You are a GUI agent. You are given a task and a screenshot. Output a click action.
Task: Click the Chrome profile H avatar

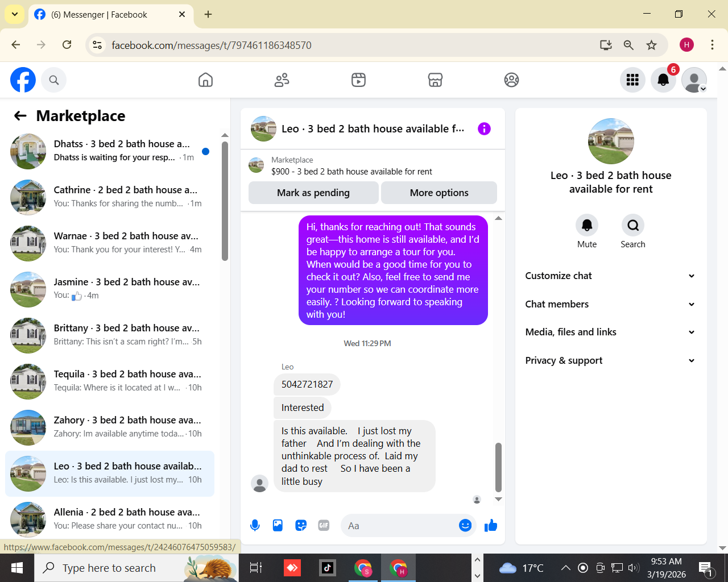[x=686, y=45]
